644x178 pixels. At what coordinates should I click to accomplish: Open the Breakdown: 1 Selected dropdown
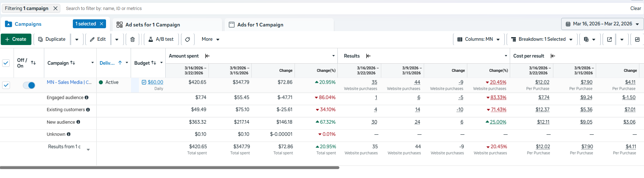pos(542,39)
